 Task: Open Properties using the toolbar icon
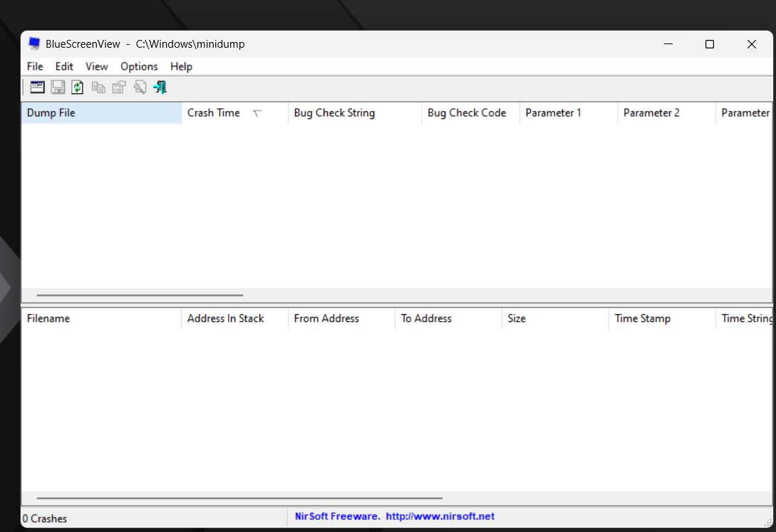(119, 88)
